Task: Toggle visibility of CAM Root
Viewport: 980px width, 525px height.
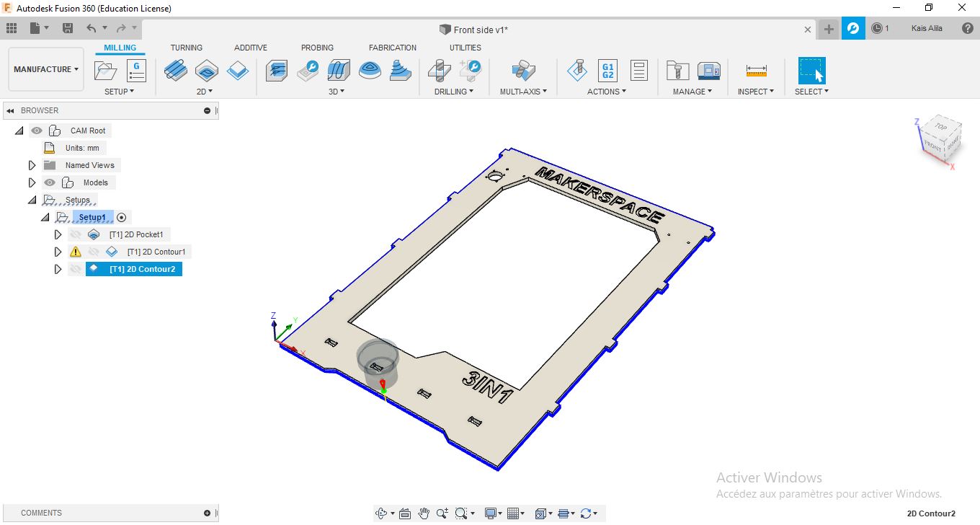Action: pyautogui.click(x=36, y=131)
